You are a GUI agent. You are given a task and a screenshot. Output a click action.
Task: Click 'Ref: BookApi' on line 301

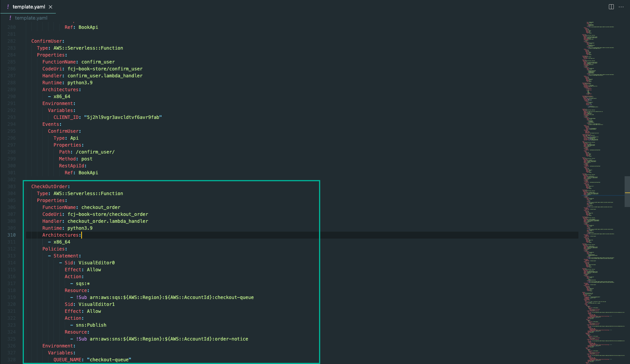pos(81,173)
